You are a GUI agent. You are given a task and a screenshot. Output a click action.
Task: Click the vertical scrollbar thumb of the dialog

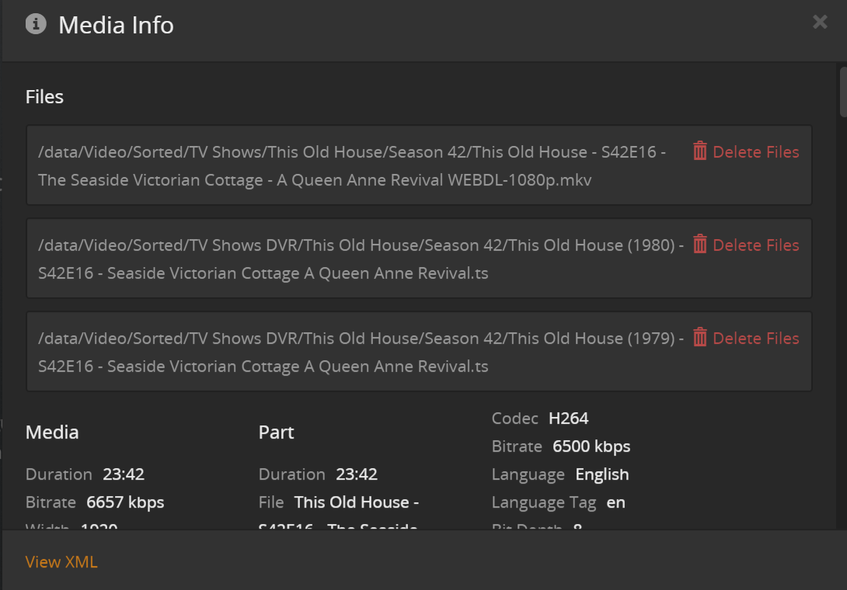[x=843, y=92]
